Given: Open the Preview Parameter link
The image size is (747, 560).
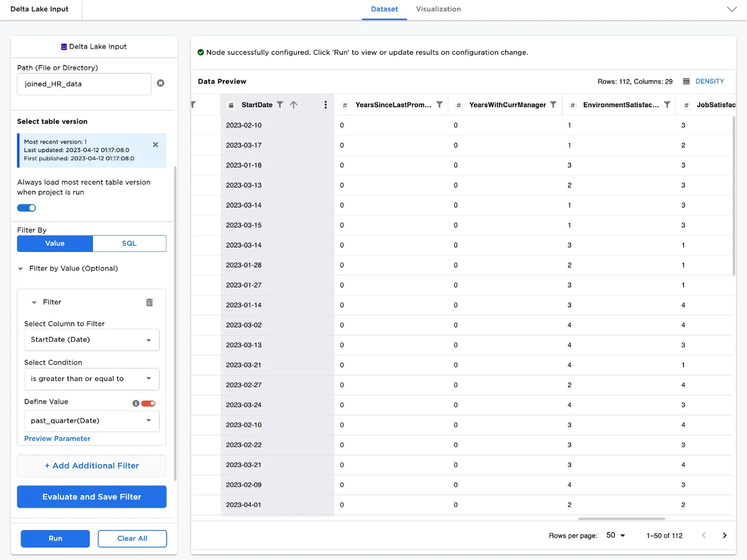Looking at the screenshot, I should coord(57,438).
